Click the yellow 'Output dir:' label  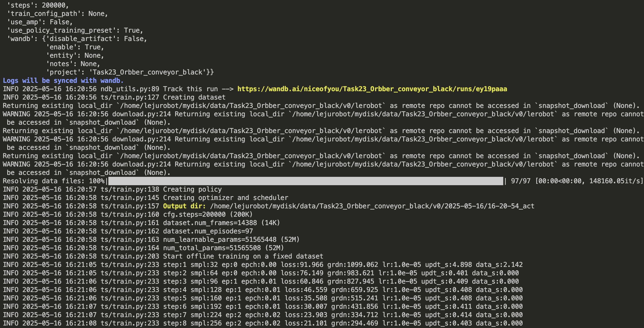(184, 206)
